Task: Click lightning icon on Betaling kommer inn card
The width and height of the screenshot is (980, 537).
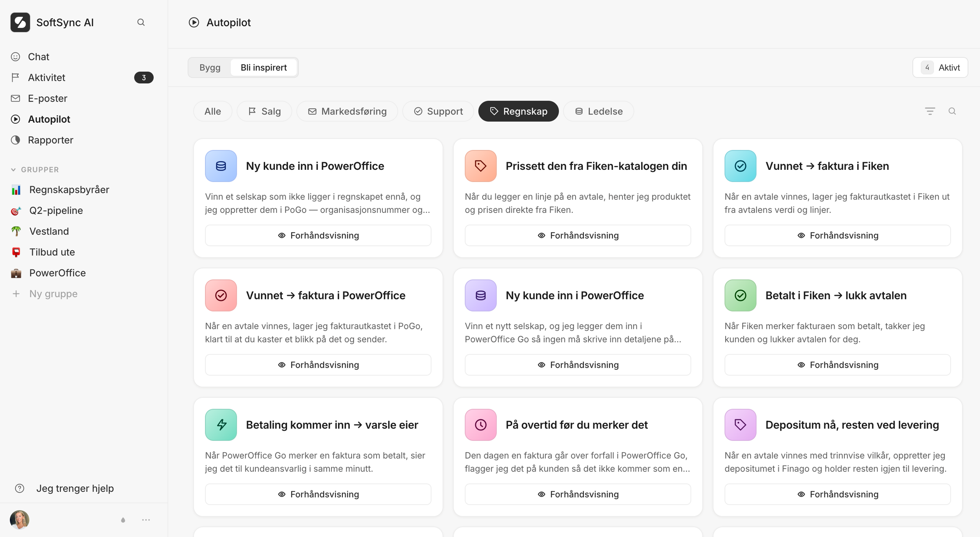Action: coord(221,425)
